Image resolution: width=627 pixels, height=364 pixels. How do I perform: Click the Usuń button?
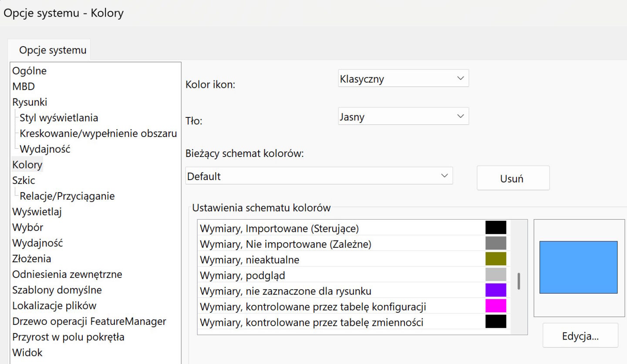512,178
